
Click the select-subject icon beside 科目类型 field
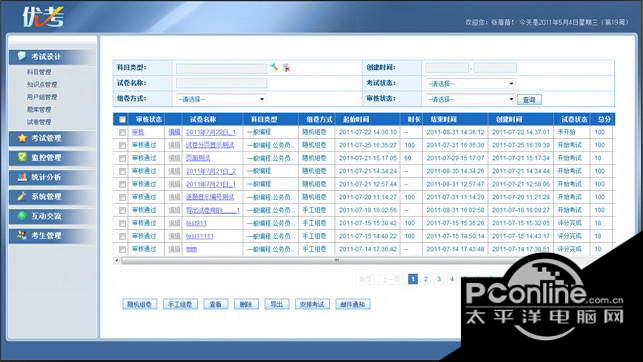point(274,67)
